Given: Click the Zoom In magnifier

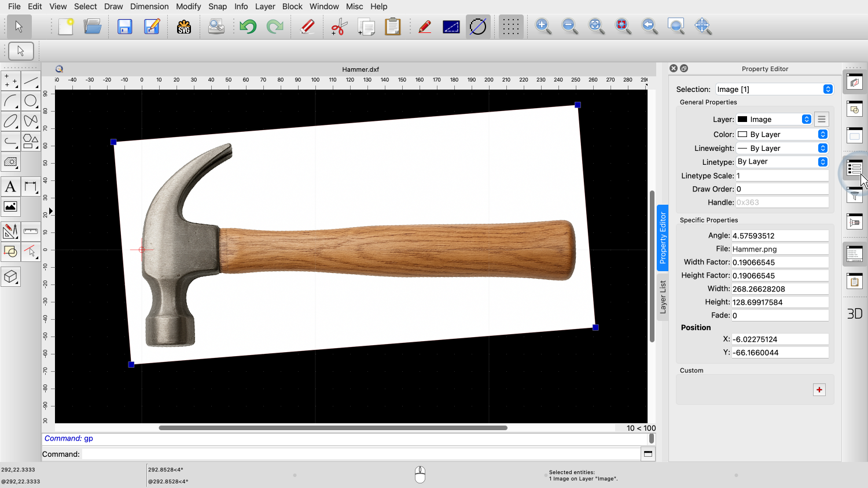Looking at the screenshot, I should (543, 26).
